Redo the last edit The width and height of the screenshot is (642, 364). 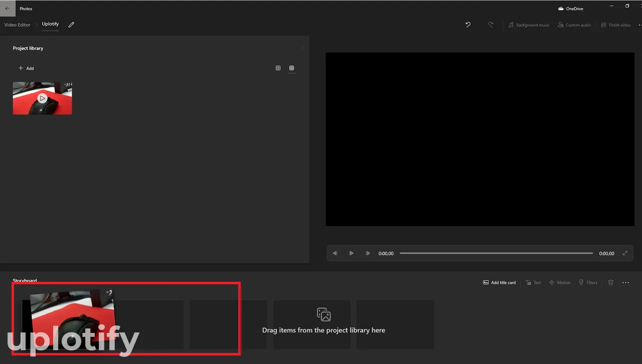tap(491, 25)
